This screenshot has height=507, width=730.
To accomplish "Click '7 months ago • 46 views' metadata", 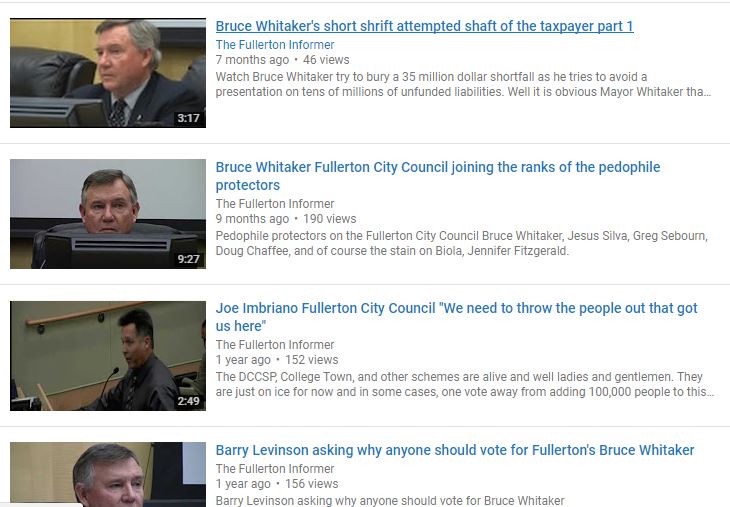I will [x=282, y=60].
